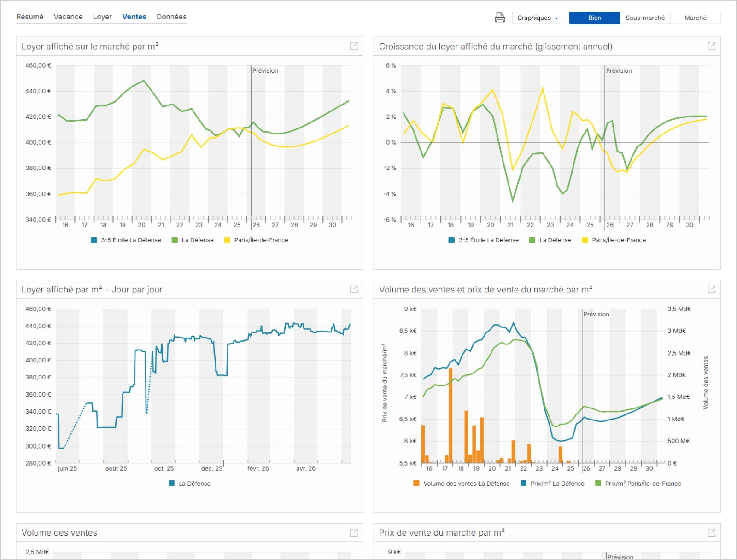The width and height of the screenshot is (737, 560).
Task: Select the Bien segment toggle
Action: pyautogui.click(x=595, y=18)
